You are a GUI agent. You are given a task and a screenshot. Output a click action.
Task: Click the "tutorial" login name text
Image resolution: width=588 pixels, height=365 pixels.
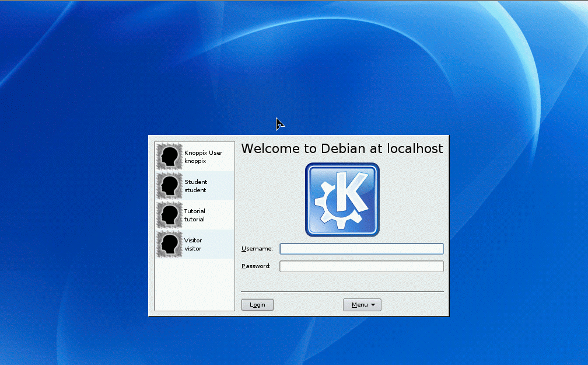point(194,220)
